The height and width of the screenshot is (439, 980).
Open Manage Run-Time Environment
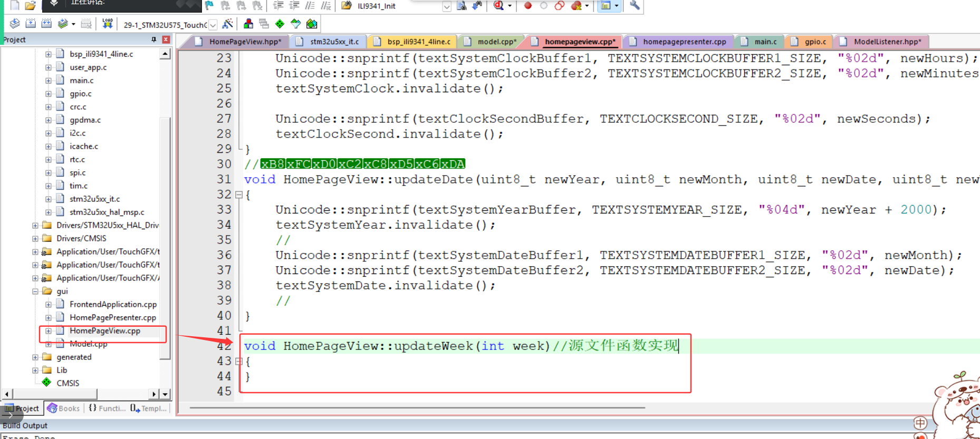280,24
